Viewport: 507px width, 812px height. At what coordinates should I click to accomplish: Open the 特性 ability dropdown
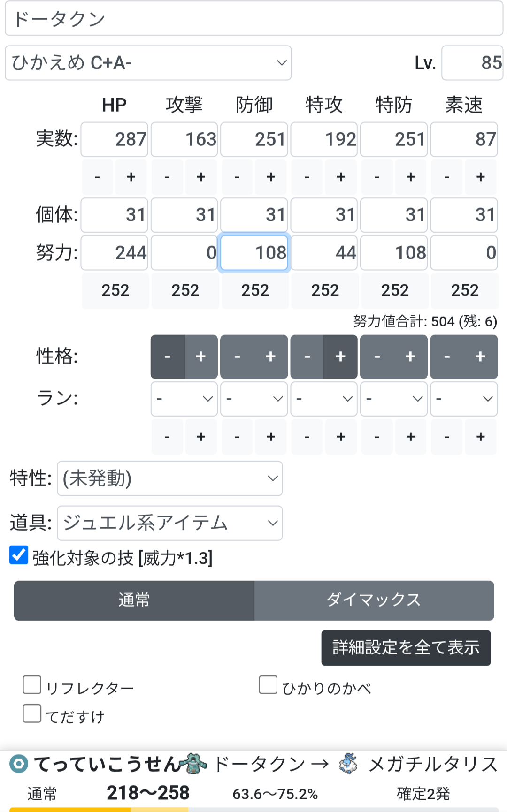point(169,478)
